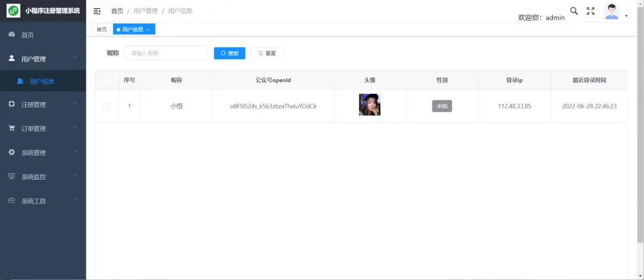Image resolution: width=644 pixels, height=280 pixels.
Task: Click the 注册管理 sidebar icon
Action: 12,104
